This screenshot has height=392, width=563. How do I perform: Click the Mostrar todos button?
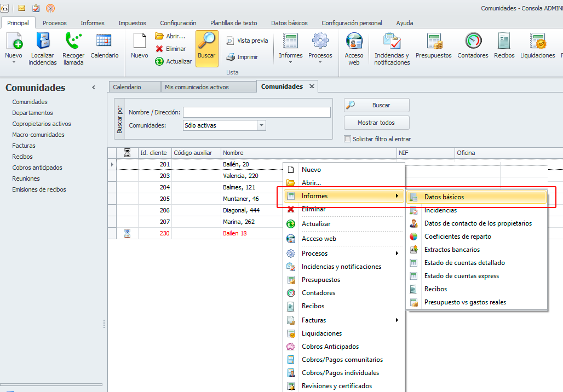click(x=376, y=123)
